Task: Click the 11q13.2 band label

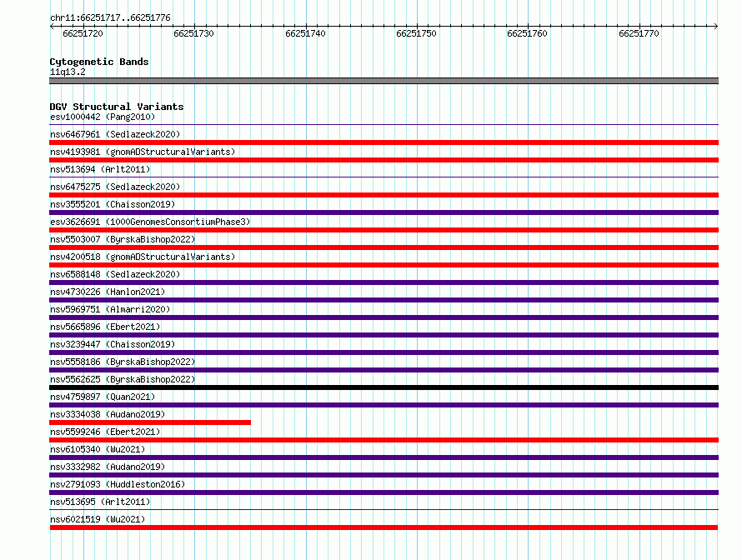Action: point(68,72)
